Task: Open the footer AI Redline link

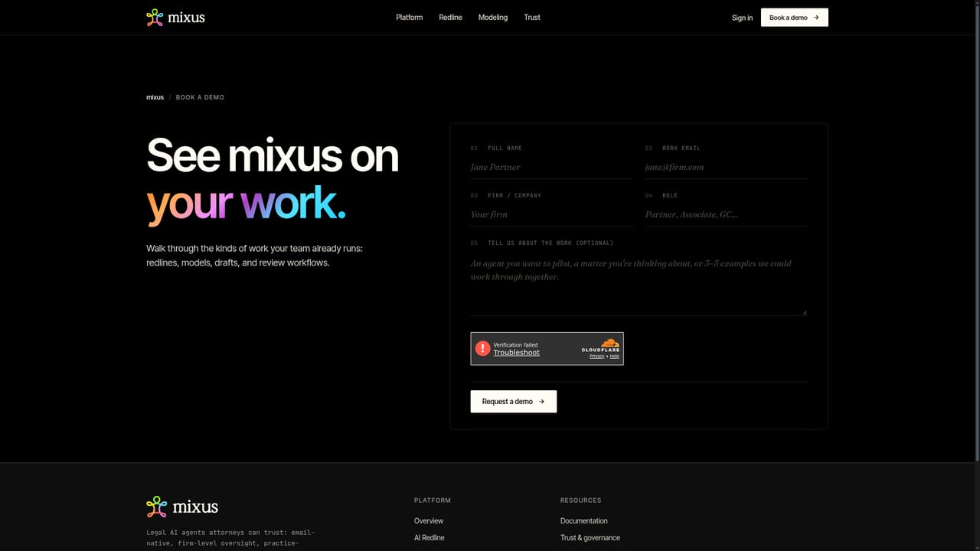Action: coord(430,538)
